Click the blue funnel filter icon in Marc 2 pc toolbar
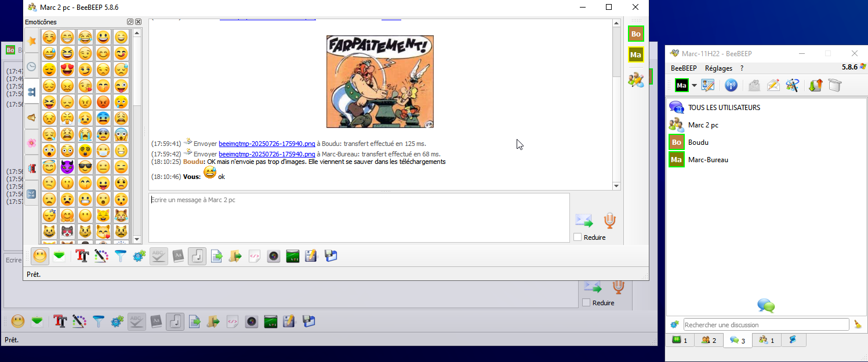The image size is (868, 362). click(120, 255)
